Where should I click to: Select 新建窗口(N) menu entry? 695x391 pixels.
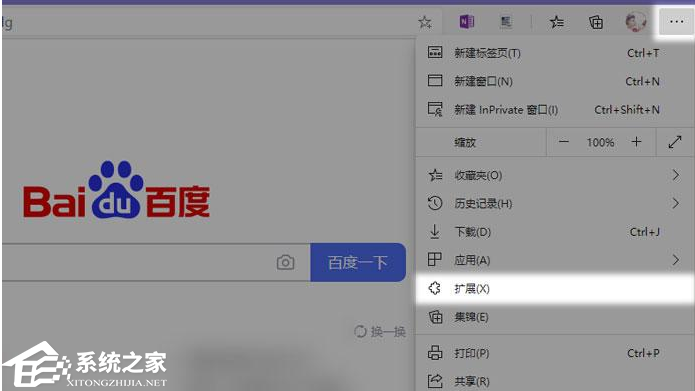pyautogui.click(x=555, y=81)
